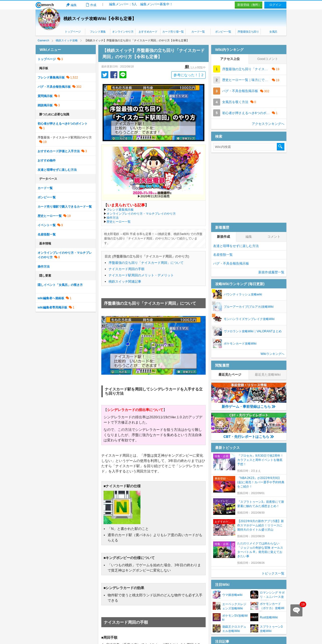Switch to Goodコメント ranking tab
Image resolution: width=322 pixels, height=644 pixels.
268,59
